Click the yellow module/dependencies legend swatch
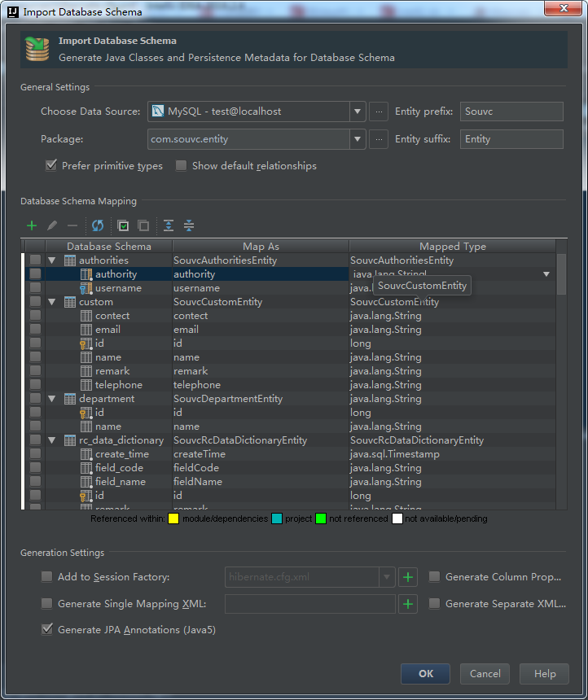This screenshot has width=588, height=700. pyautogui.click(x=173, y=518)
